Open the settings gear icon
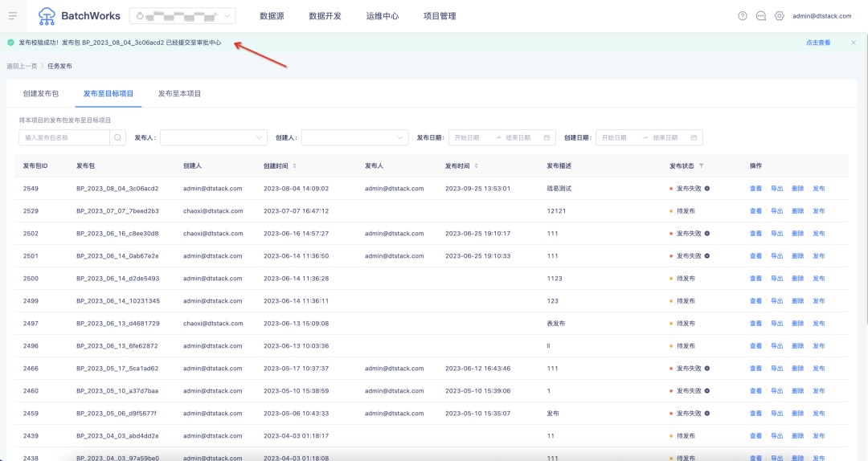This screenshot has width=868, height=461. pyautogui.click(x=779, y=16)
